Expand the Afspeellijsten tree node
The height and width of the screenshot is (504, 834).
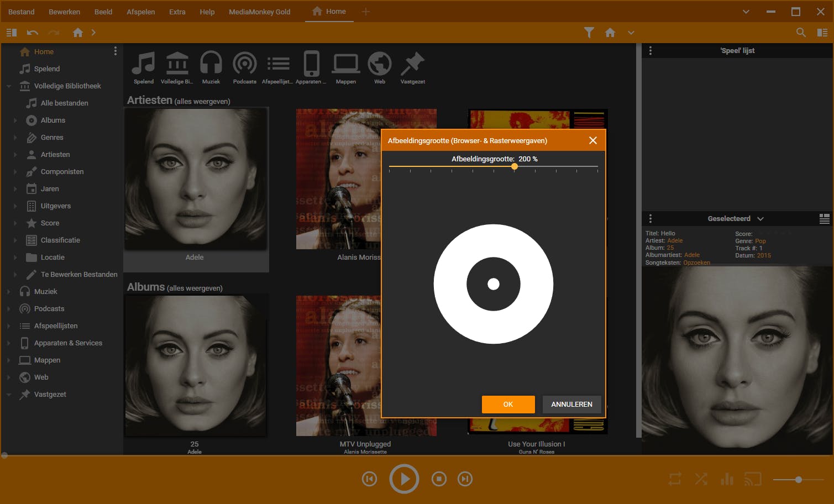pyautogui.click(x=9, y=326)
